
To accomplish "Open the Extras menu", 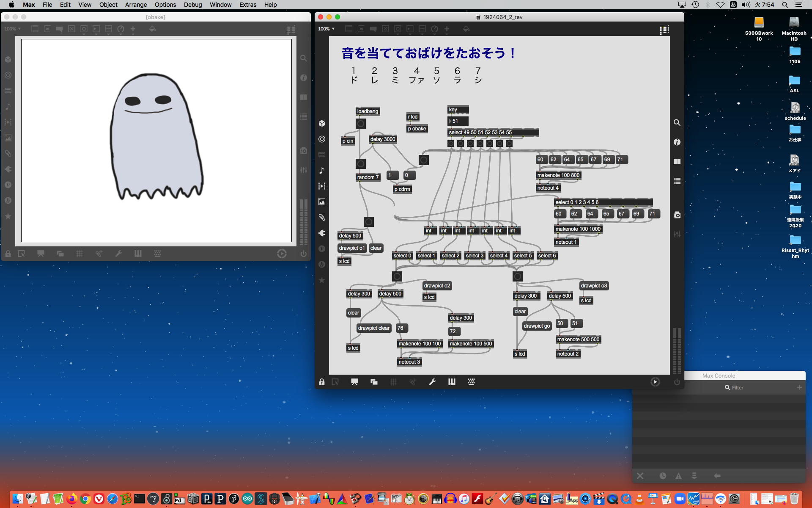I will (x=247, y=5).
